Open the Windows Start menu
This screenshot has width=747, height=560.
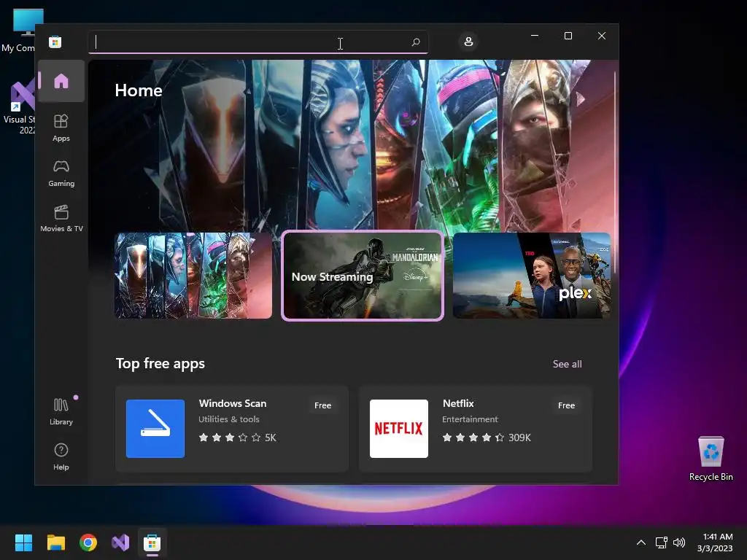[23, 542]
